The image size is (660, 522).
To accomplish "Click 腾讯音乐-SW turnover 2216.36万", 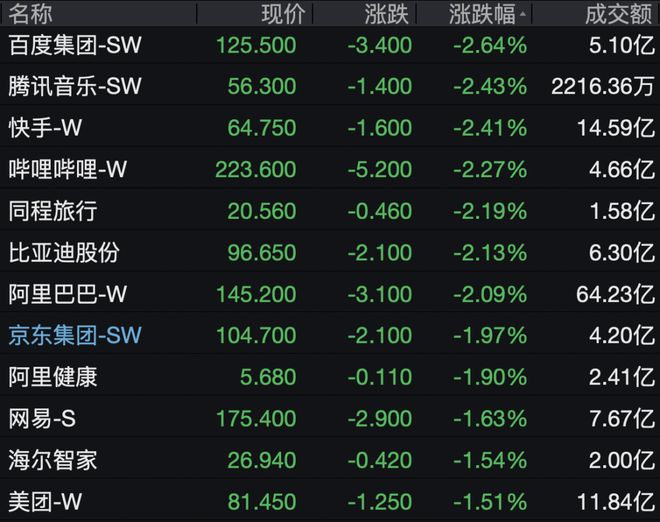I will [x=602, y=86].
